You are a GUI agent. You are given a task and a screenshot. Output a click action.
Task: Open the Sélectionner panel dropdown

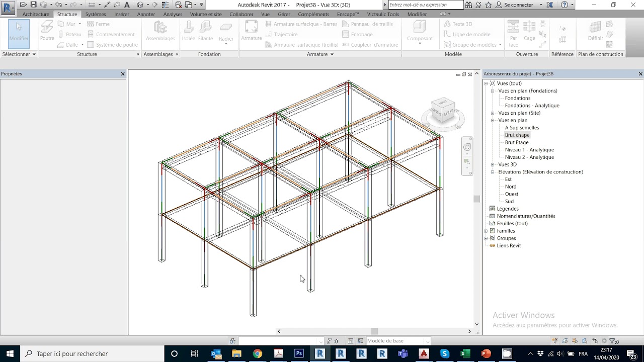[x=19, y=54]
